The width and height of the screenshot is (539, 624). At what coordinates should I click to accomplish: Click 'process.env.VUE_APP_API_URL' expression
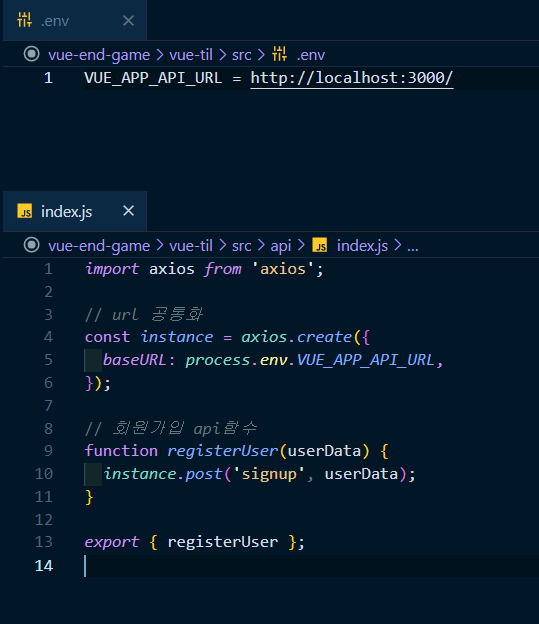point(310,360)
